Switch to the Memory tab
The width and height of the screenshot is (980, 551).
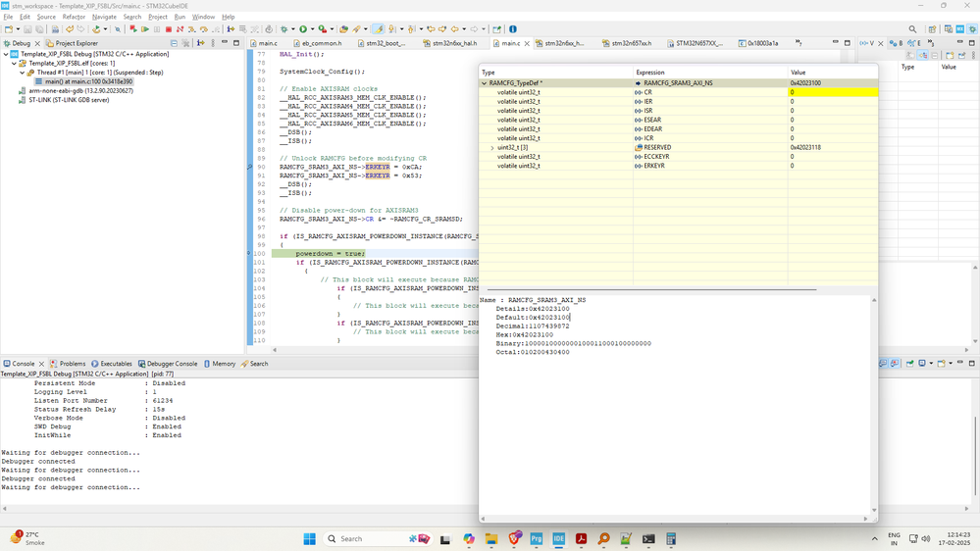(223, 364)
